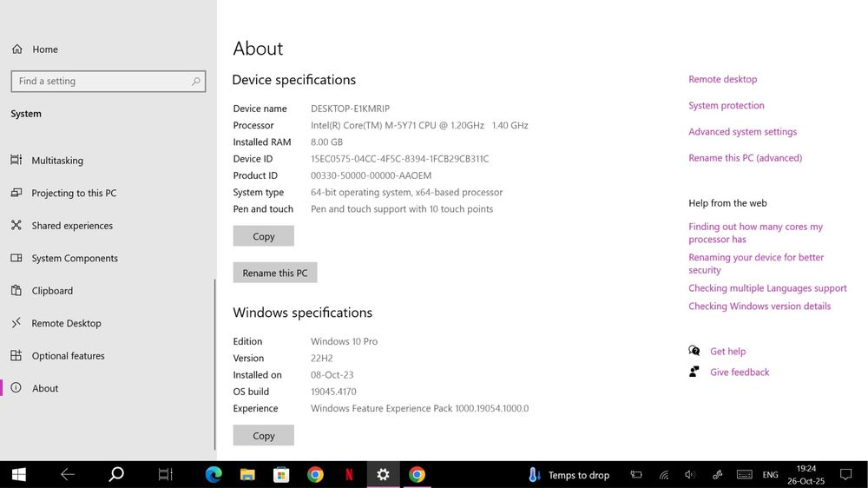Open Checking multiple Languages support link
This screenshot has width=868, height=488.
[x=767, y=288]
